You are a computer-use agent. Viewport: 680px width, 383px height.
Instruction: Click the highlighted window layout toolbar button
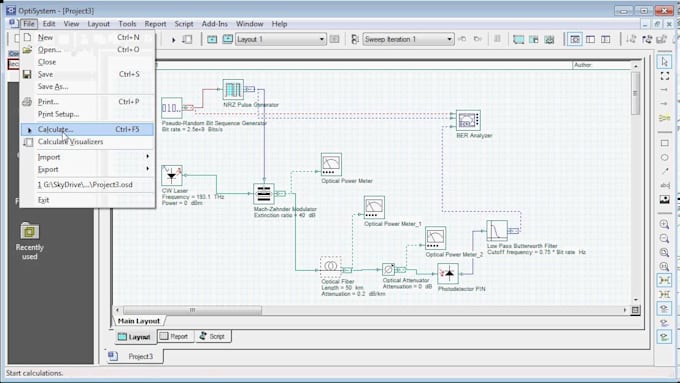[575, 39]
